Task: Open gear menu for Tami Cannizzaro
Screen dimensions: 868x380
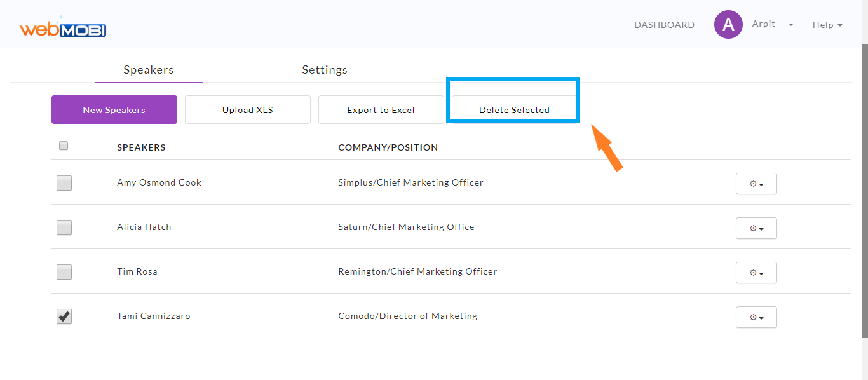Action: click(756, 317)
